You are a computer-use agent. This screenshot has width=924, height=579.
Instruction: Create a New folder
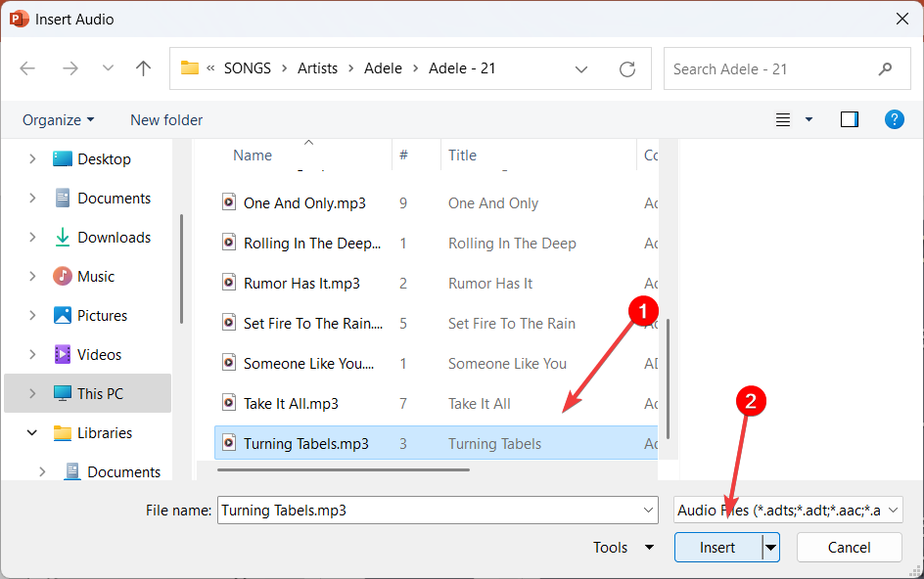click(x=166, y=120)
